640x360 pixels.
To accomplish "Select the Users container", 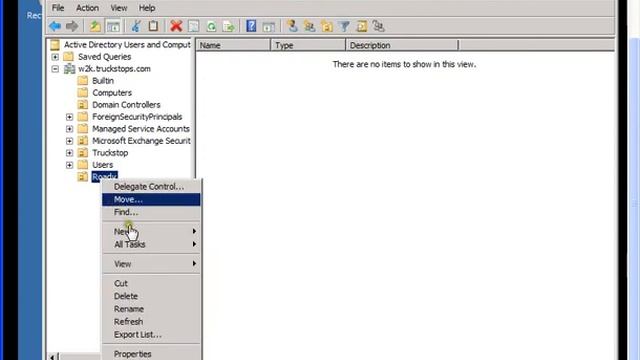I will (102, 165).
